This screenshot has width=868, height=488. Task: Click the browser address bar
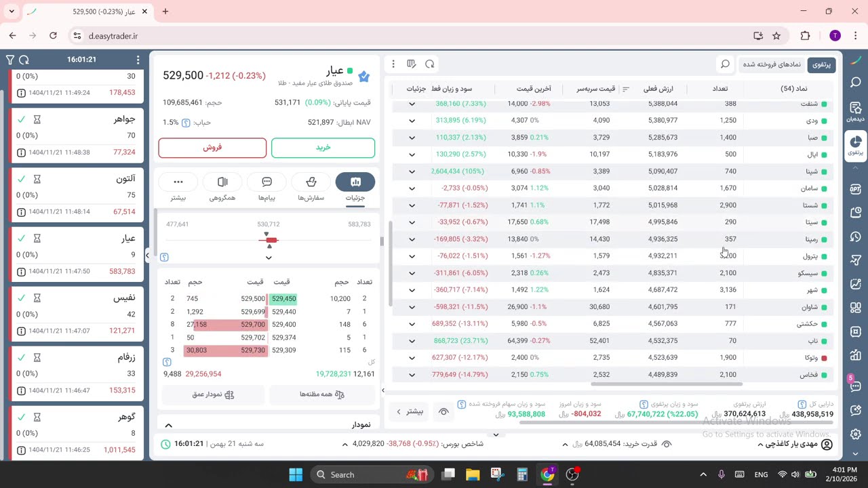click(407, 36)
